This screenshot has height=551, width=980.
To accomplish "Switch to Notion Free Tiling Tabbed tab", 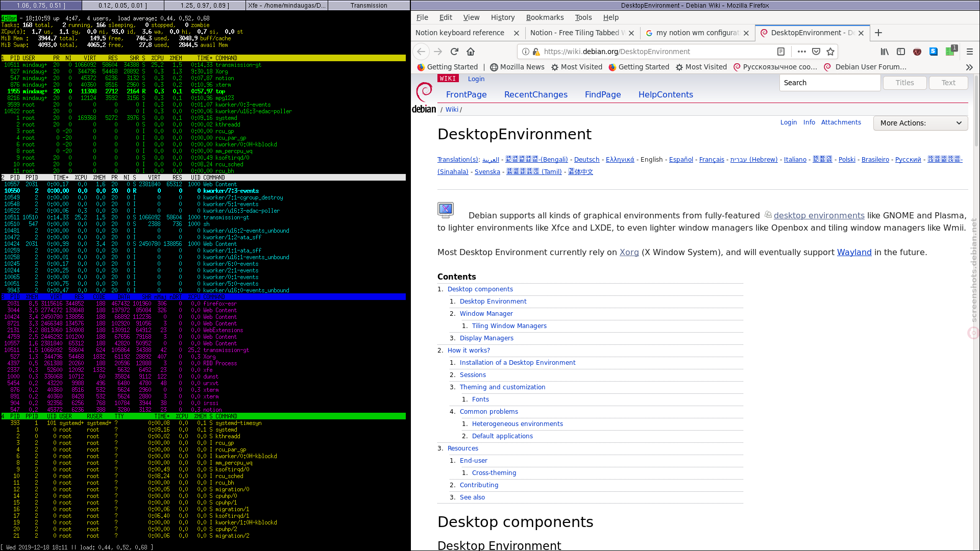I will click(x=577, y=33).
